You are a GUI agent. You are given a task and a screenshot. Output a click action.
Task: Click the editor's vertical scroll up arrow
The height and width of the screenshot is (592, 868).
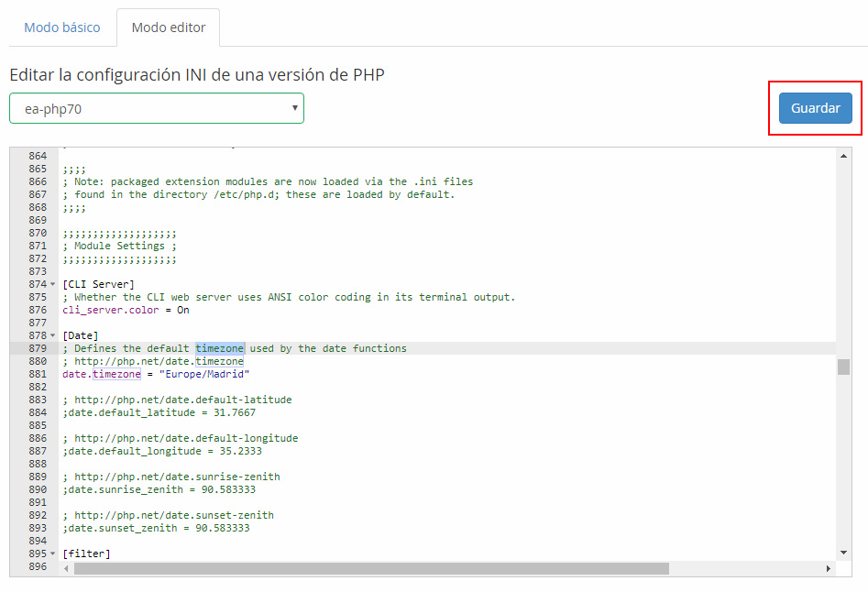coord(843,156)
